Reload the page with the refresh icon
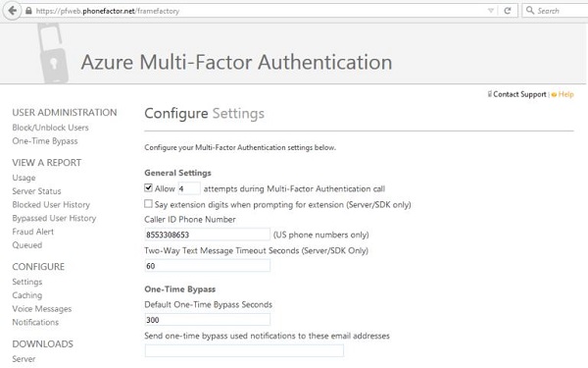 508,11
